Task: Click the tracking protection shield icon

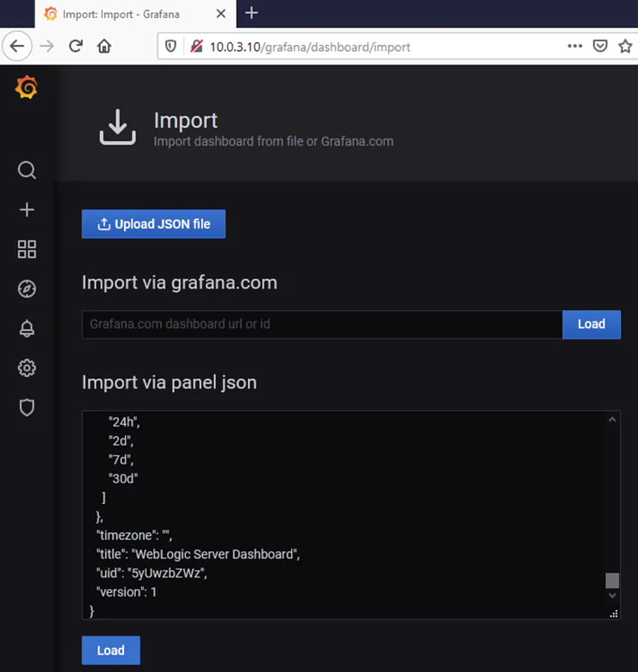Action: pos(170,47)
